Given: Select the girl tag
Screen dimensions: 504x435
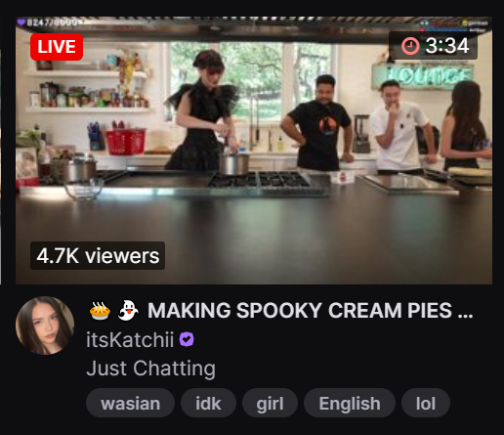Looking at the screenshot, I should pyautogui.click(x=270, y=403).
